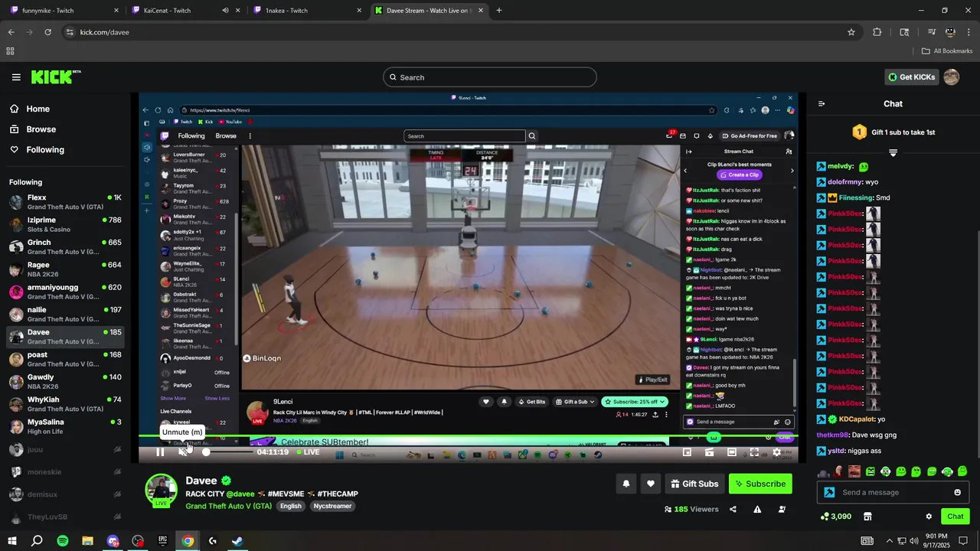Image resolution: width=980 pixels, height=551 pixels.
Task: Open Flexx's channel from the Following list
Action: point(65,202)
